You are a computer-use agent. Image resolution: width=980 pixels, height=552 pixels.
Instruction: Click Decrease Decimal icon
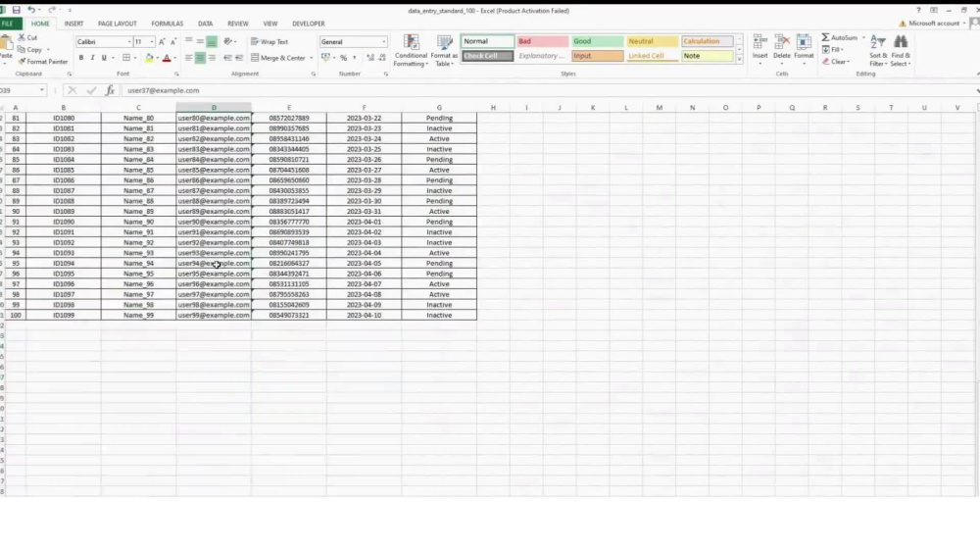tap(382, 58)
